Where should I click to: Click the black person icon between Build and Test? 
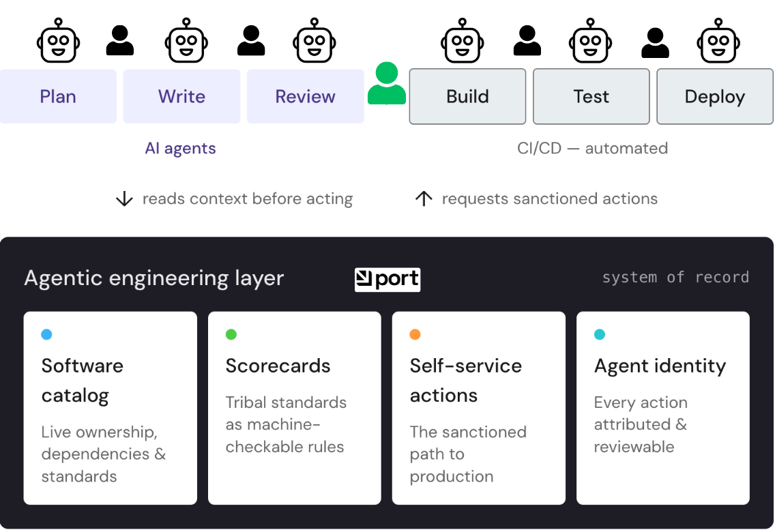click(527, 40)
